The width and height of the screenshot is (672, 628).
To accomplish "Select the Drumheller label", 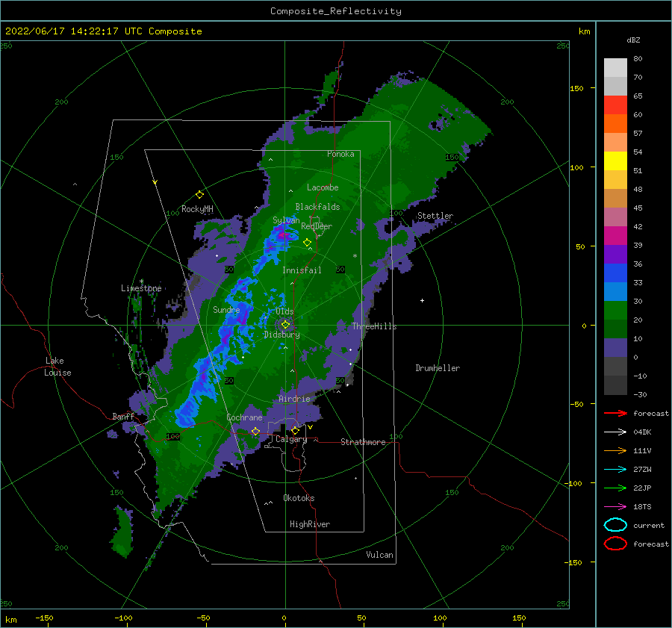I will tap(438, 368).
